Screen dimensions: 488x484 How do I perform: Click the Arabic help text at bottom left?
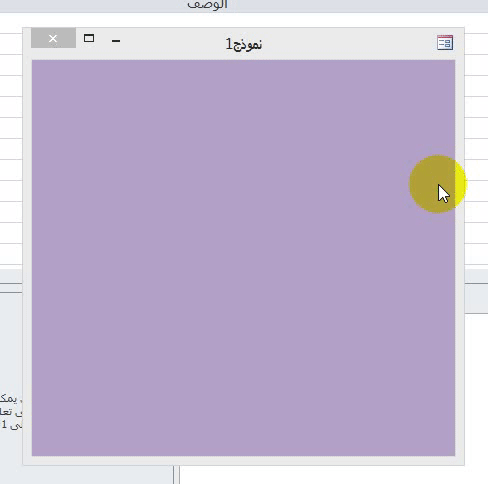coord(11,411)
